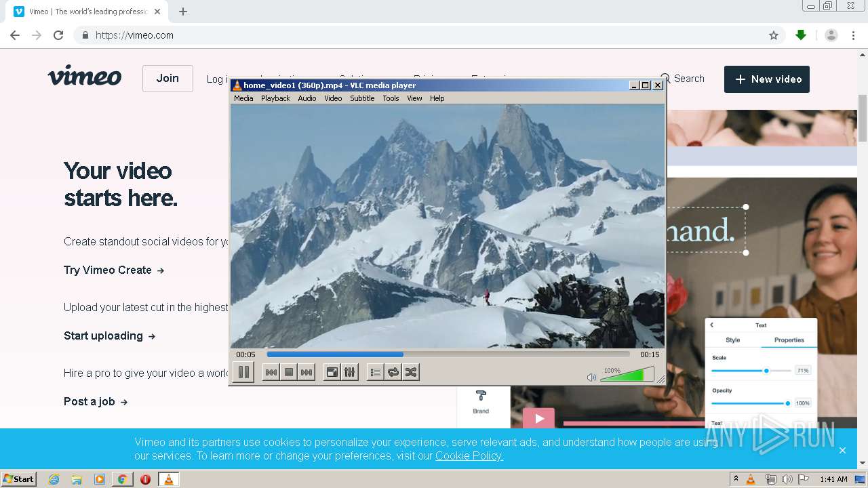Open VLC Subtitle menu
This screenshot has width=868, height=488.
coord(362,98)
